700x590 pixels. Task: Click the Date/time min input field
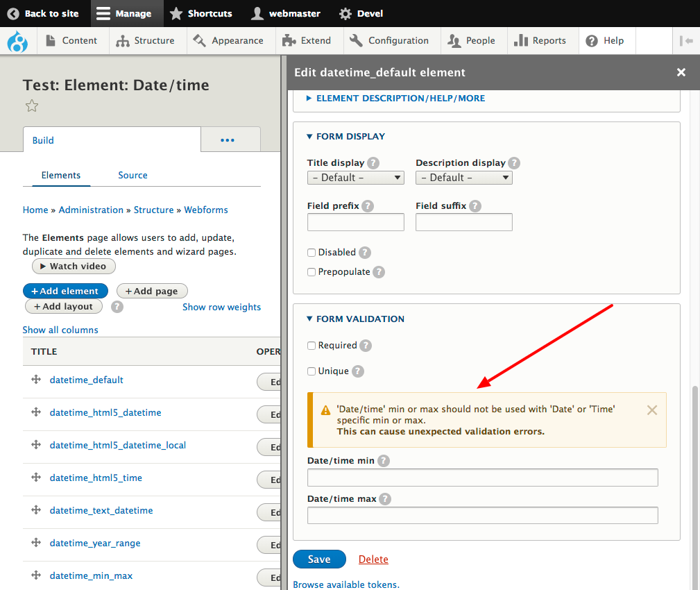(482, 478)
